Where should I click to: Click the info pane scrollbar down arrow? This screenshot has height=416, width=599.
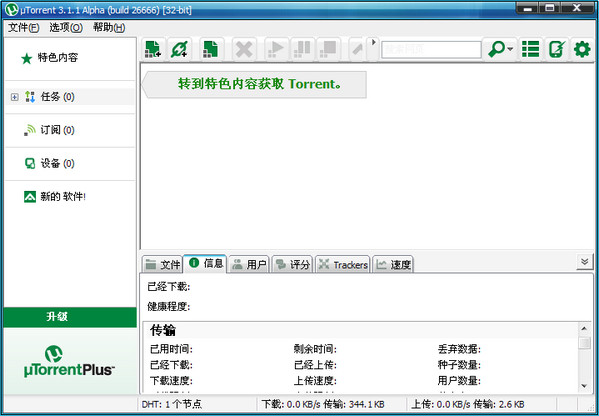pyautogui.click(x=584, y=386)
